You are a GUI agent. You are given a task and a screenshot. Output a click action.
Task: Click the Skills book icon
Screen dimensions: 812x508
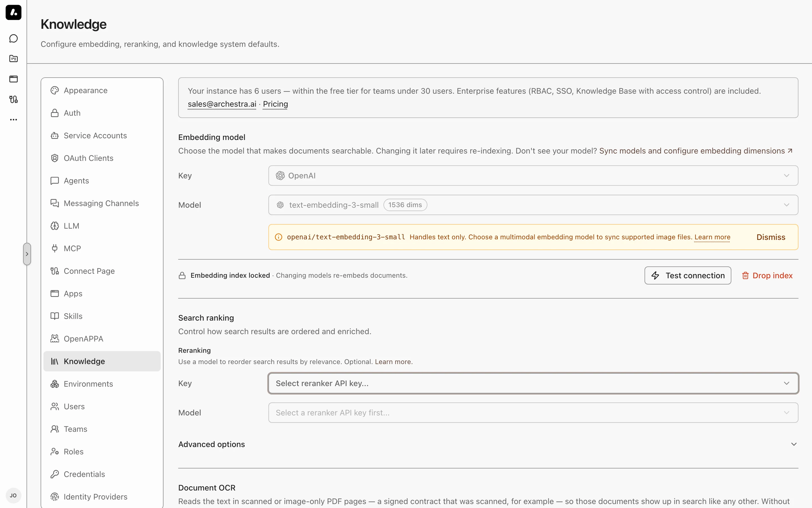(x=55, y=316)
